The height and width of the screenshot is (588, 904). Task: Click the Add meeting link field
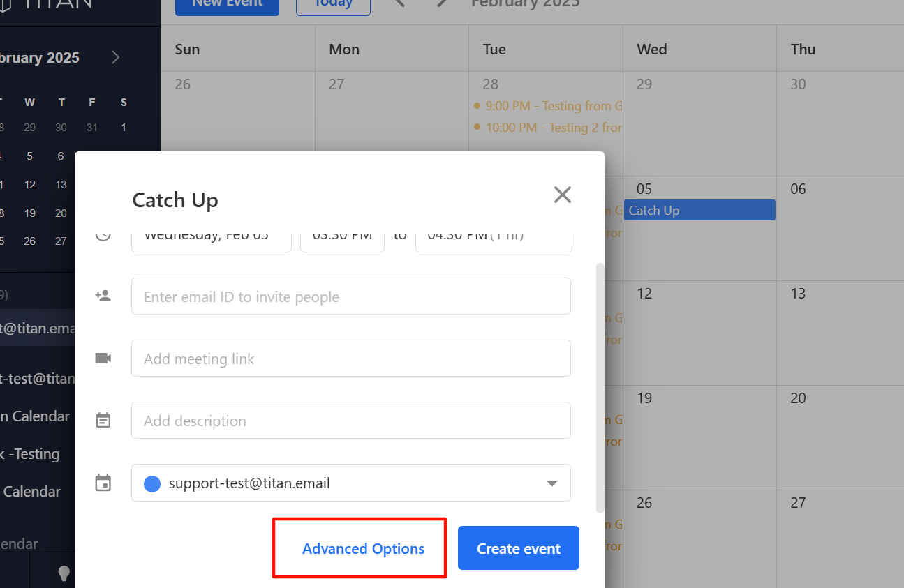pyautogui.click(x=351, y=359)
